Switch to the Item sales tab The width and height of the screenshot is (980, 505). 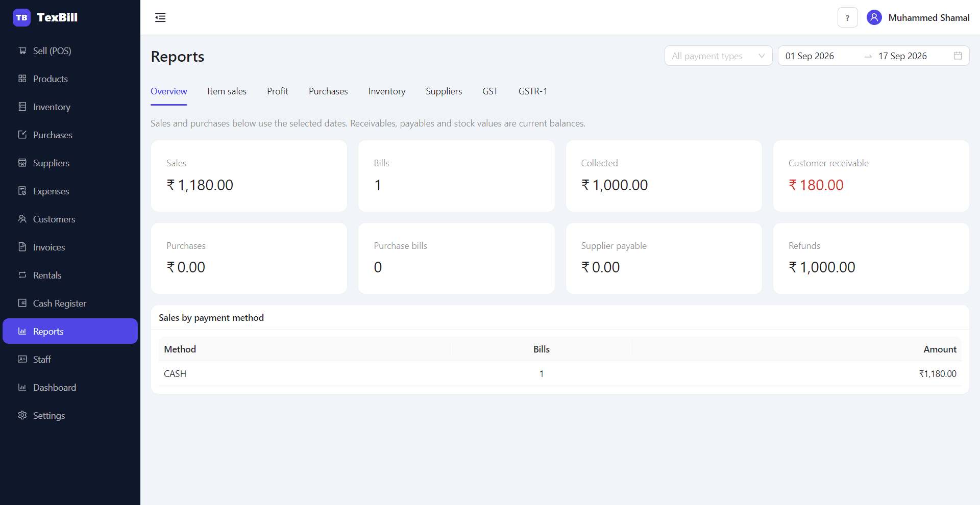pyautogui.click(x=227, y=91)
